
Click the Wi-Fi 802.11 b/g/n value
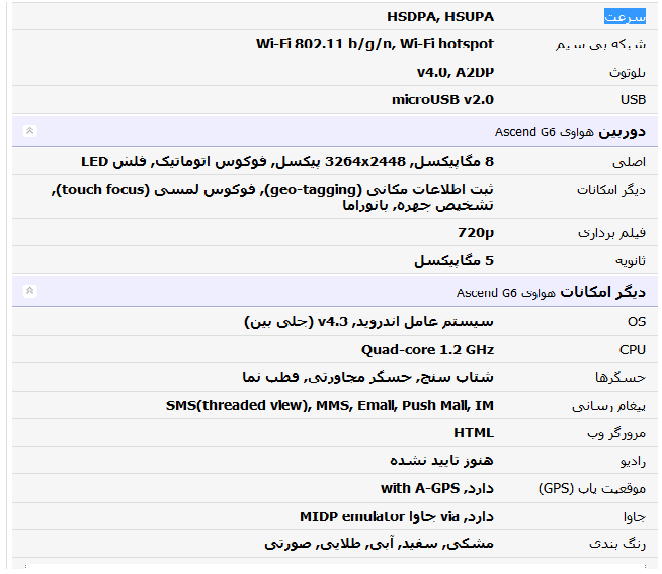375,44
